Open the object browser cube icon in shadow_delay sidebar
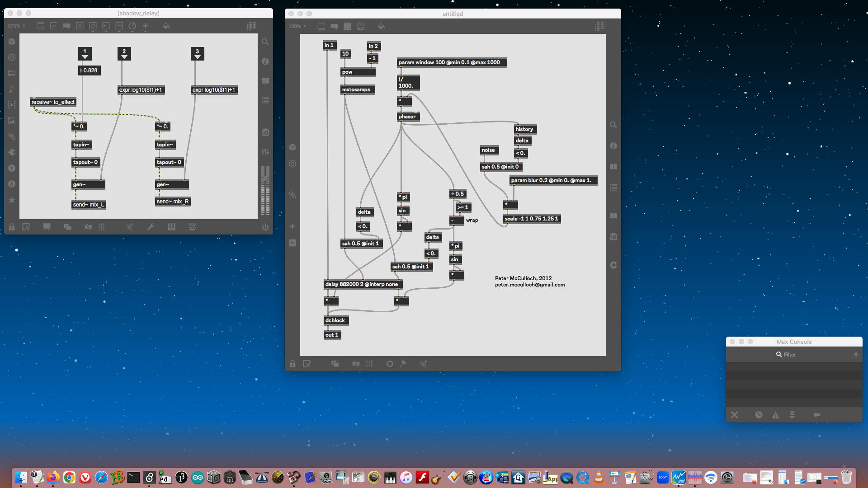This screenshot has width=868, height=488. (x=12, y=42)
